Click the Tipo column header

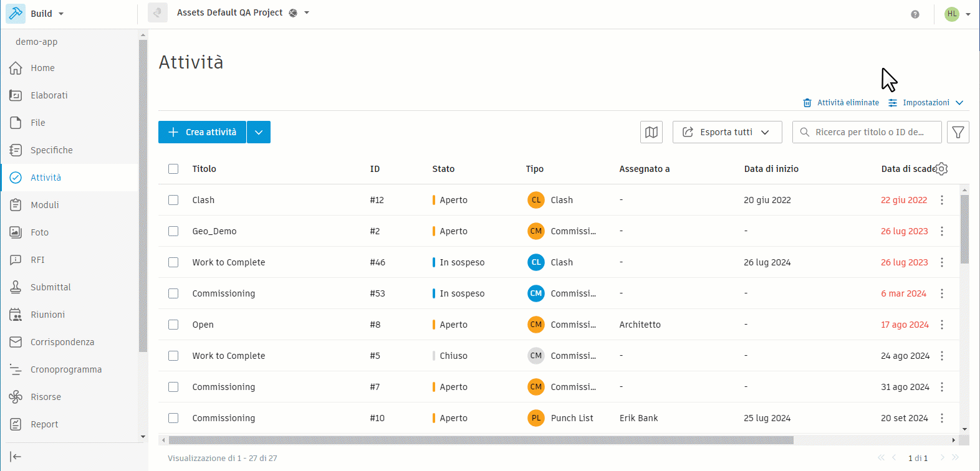[535, 169]
